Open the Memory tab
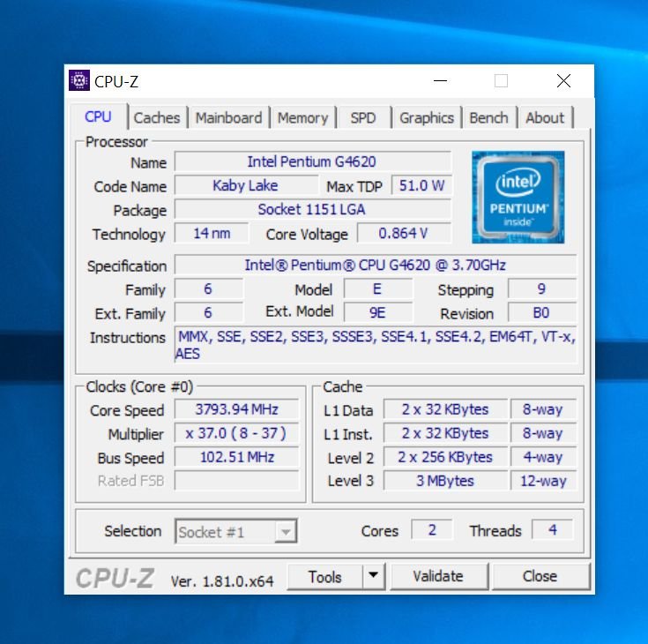The width and height of the screenshot is (648, 644). point(302,118)
